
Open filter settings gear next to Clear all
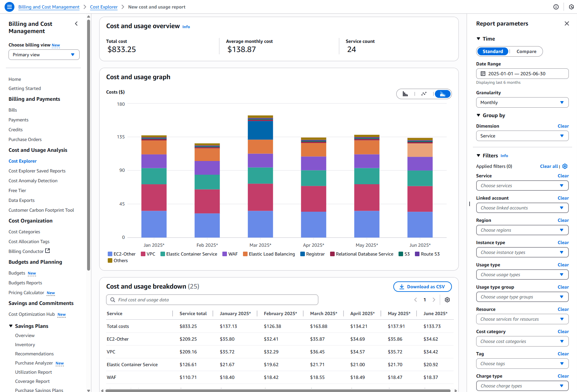click(x=565, y=166)
